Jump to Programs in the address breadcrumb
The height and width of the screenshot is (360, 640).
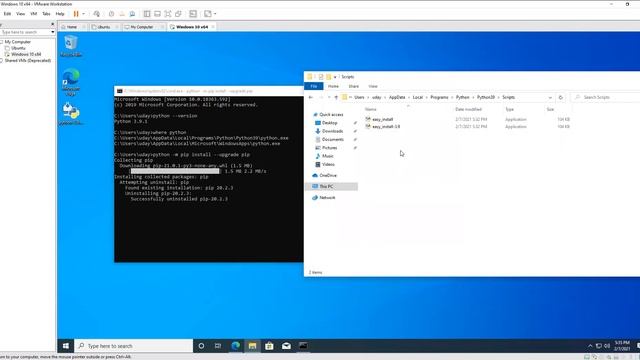(439, 98)
